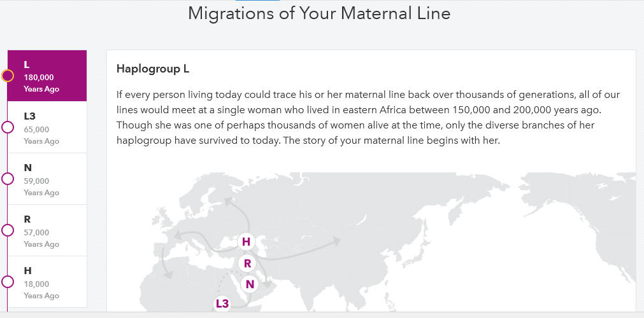Select the orange timeline circle for L
The width and height of the screenshot is (644, 318).
pos(8,76)
